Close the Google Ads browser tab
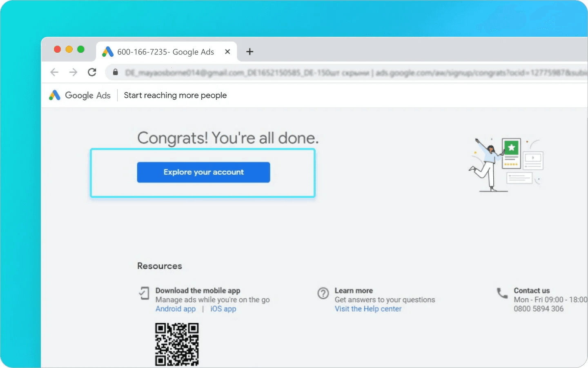588x368 pixels. pos(227,52)
